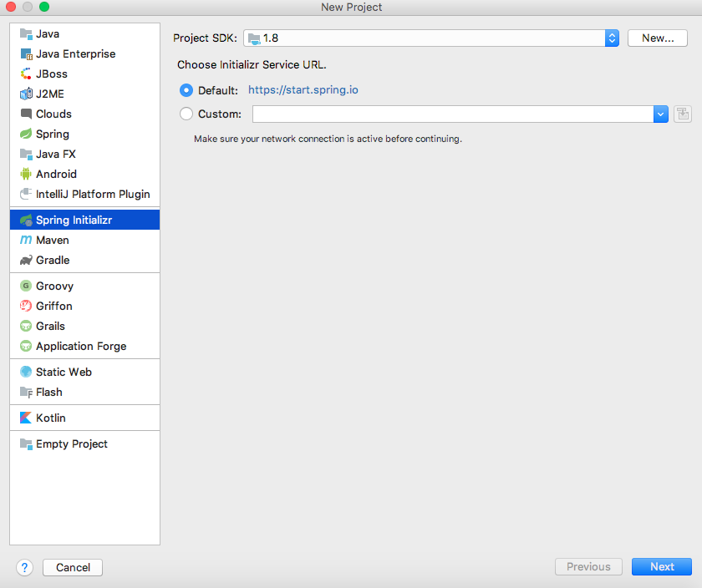Select the Maven label
Image resolution: width=702 pixels, height=588 pixels.
[x=53, y=241]
